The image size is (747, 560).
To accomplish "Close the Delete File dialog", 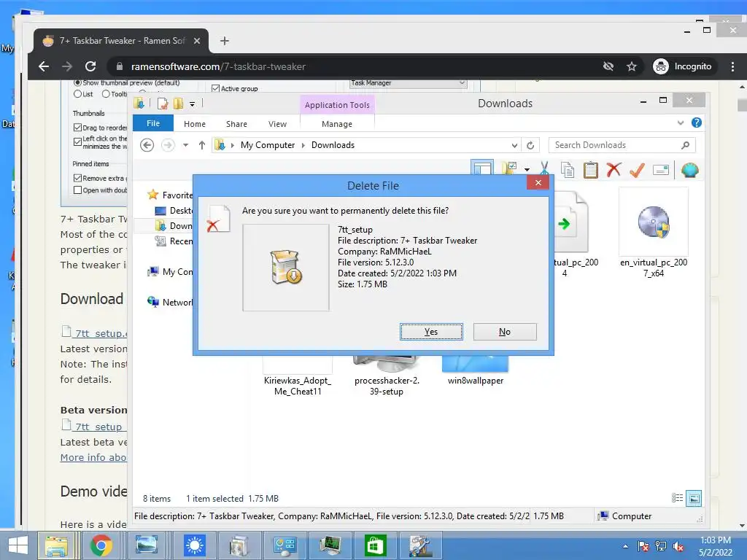I will coord(538,182).
